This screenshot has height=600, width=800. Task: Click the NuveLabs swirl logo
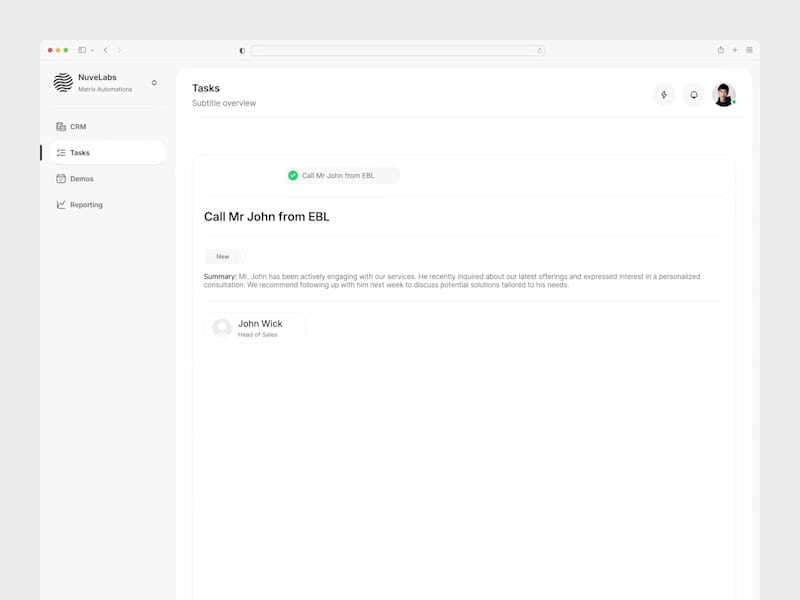(x=61, y=82)
